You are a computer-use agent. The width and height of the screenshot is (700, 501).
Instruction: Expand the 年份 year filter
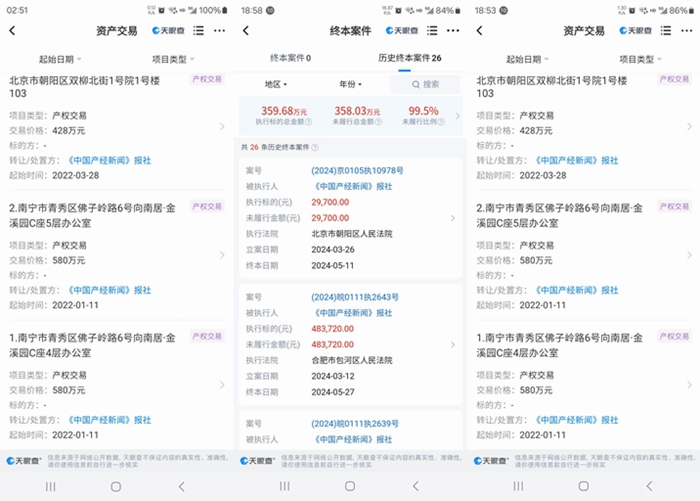coord(350,85)
